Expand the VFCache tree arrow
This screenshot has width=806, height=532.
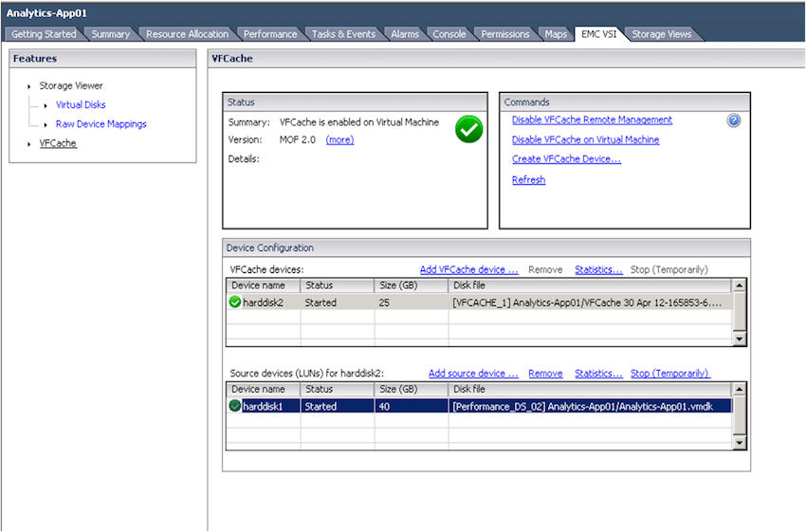tap(28, 144)
